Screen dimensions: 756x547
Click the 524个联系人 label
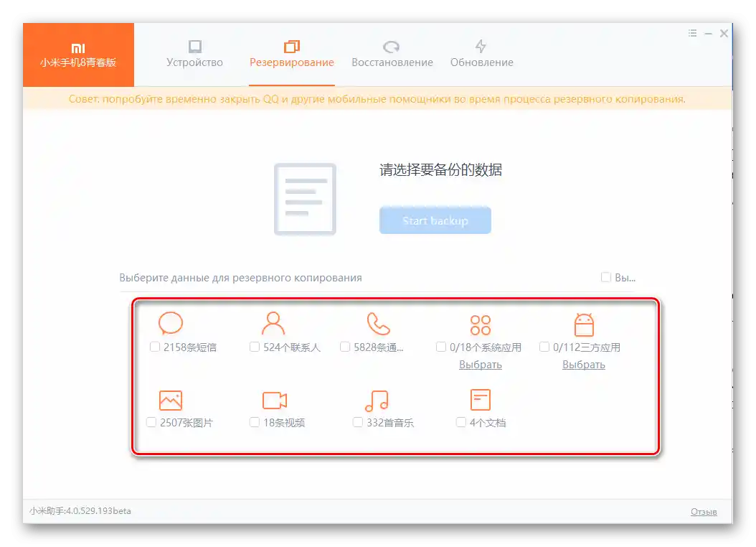tap(292, 347)
